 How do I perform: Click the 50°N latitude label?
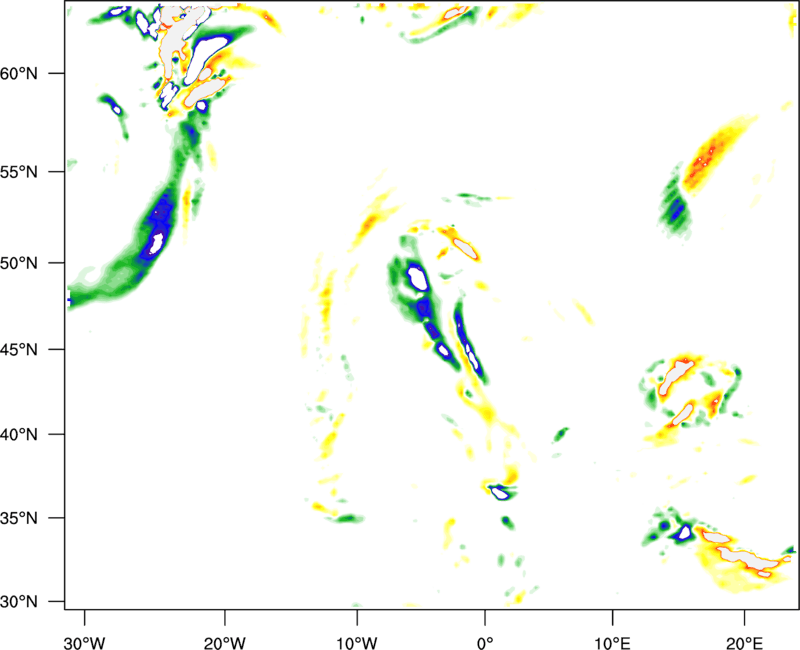click(19, 263)
